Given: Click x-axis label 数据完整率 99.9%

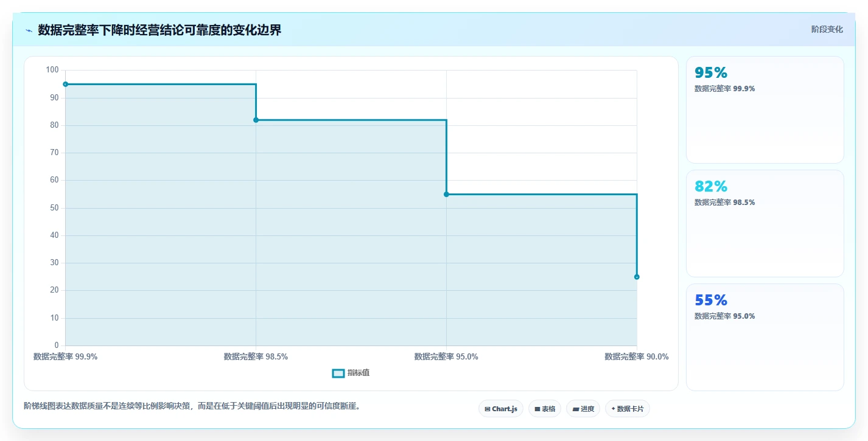Looking at the screenshot, I should 65,356.
